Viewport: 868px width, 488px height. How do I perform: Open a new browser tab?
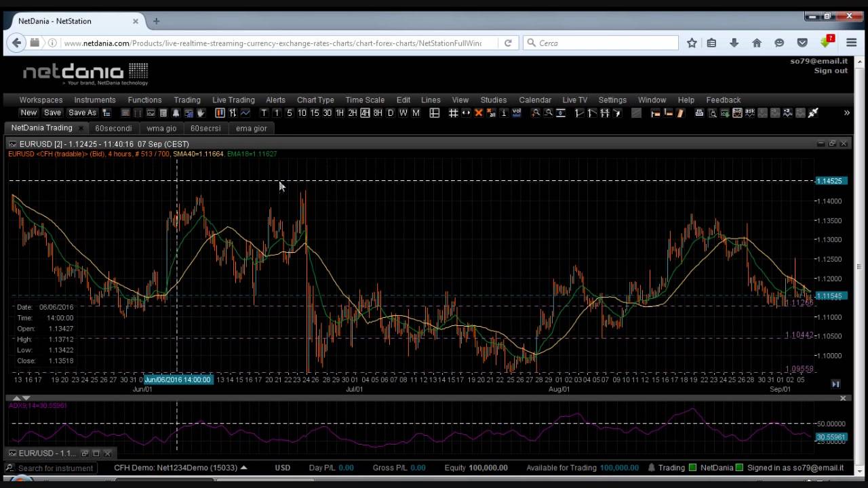[156, 21]
